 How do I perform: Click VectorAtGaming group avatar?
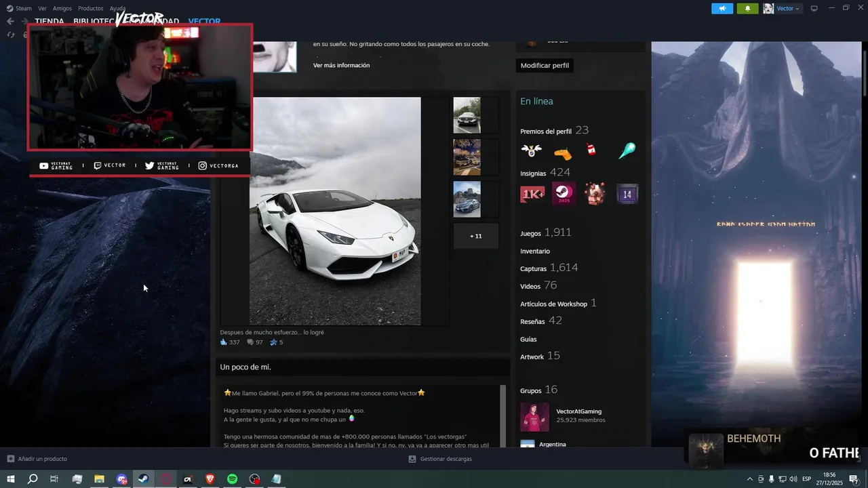(534, 417)
